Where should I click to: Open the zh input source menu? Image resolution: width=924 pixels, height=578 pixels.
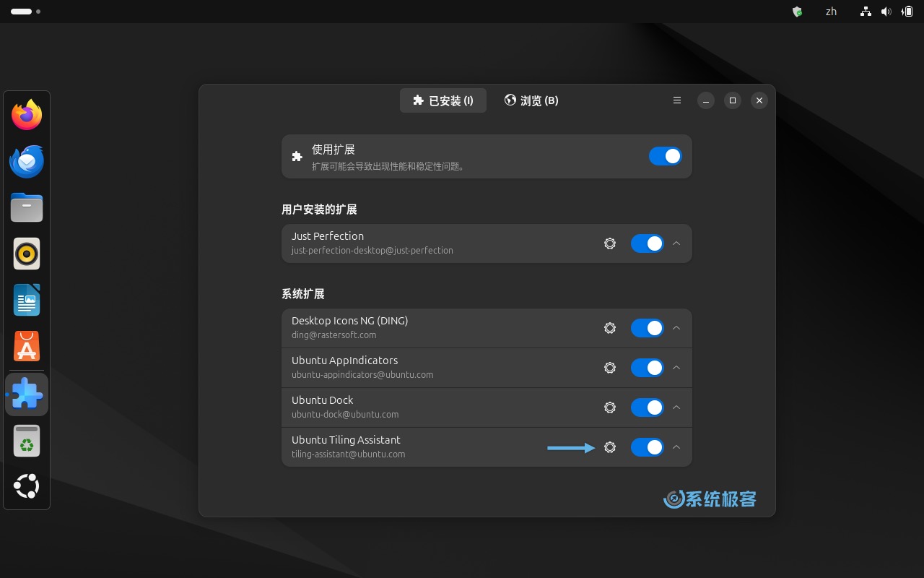831,12
